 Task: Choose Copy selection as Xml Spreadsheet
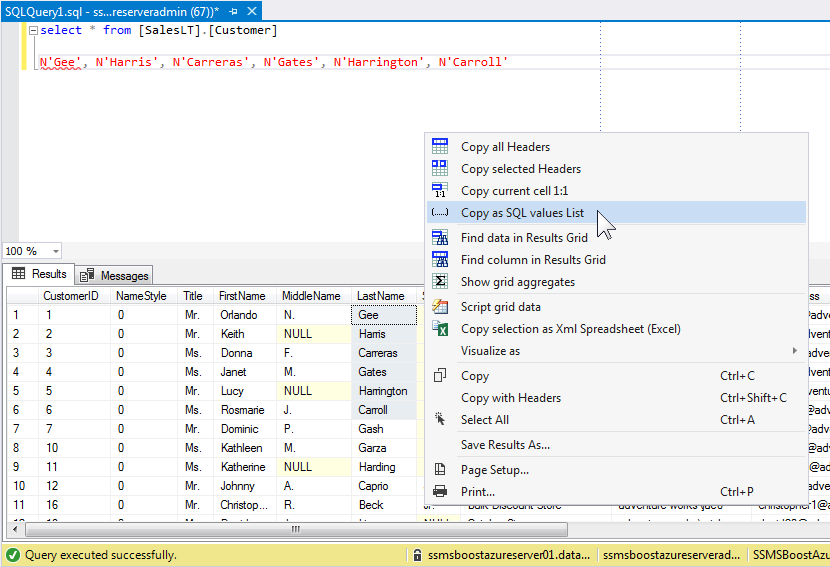(x=616, y=329)
